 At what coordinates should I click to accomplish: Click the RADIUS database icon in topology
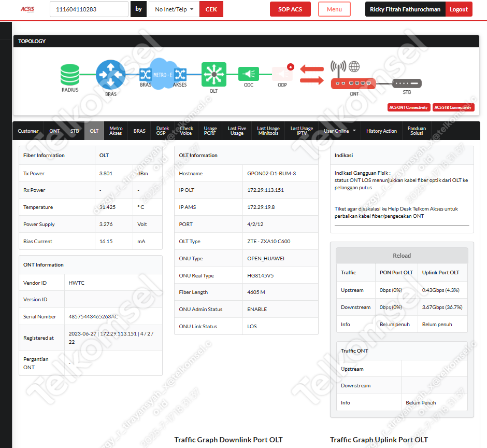pos(70,75)
